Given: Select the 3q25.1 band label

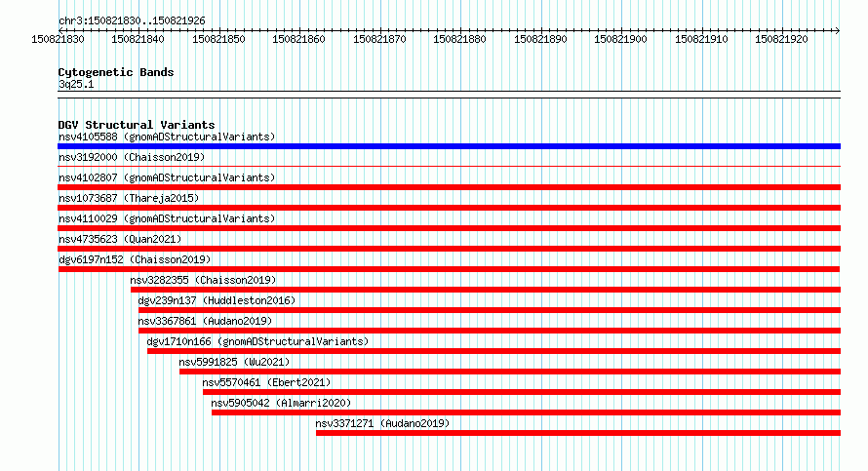Looking at the screenshot, I should click(76, 84).
